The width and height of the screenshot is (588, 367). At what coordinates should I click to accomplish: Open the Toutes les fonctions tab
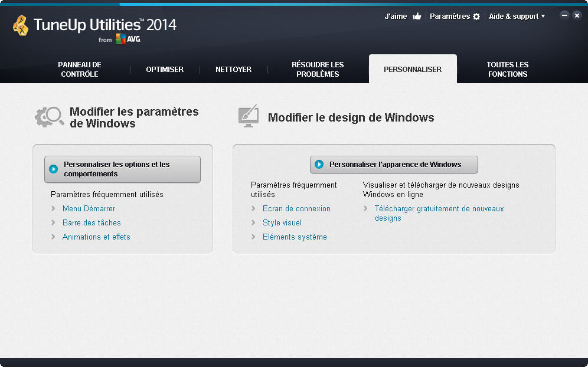507,70
